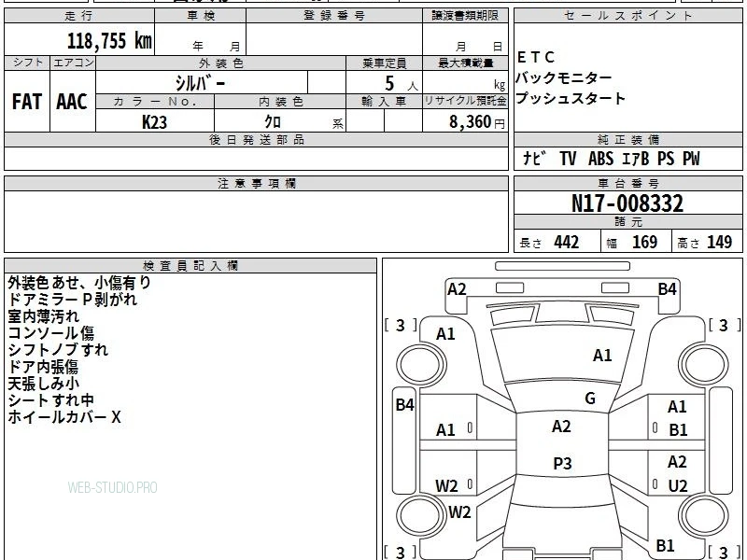The image size is (747, 560).
Task: Select the note ホイールカバーX
Action: click(64, 417)
